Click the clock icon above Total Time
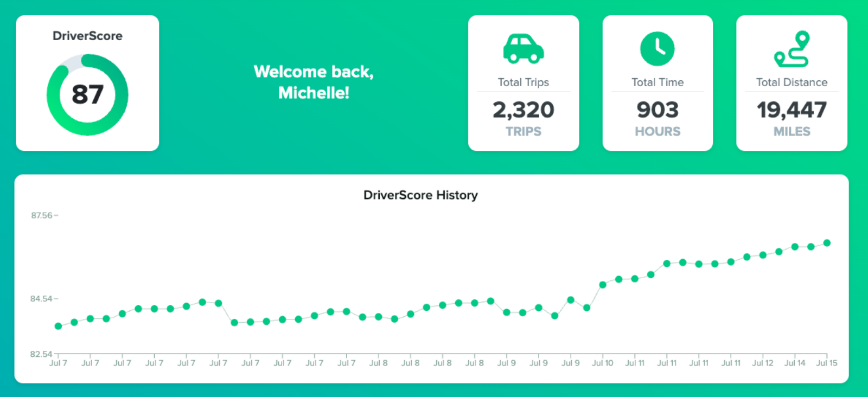Screen dimensions: 868x397 click(657, 49)
